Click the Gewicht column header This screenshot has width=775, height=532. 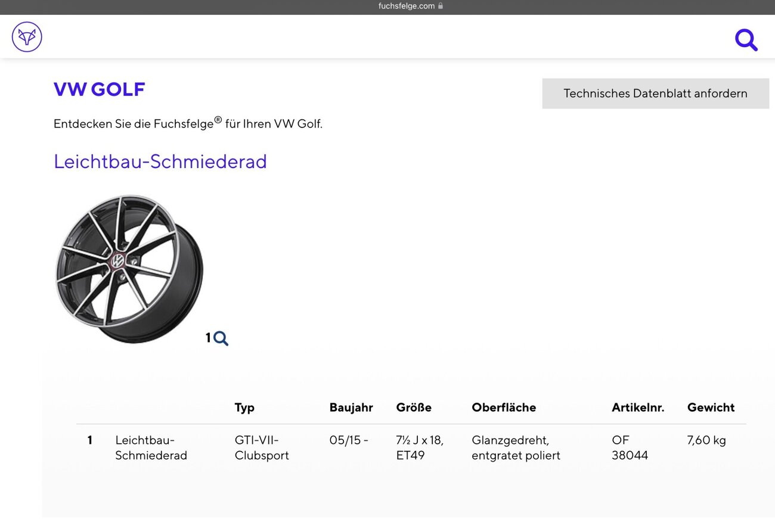(711, 407)
